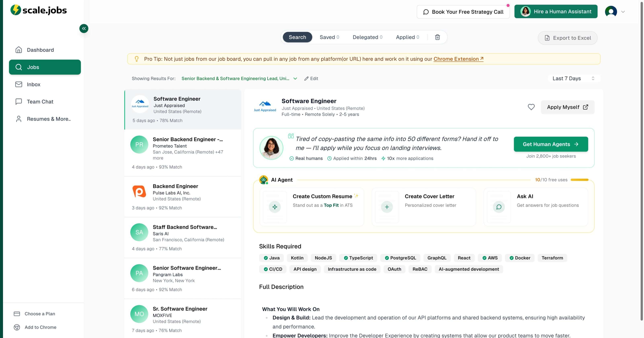Select Jobs in the sidebar

[x=45, y=67]
